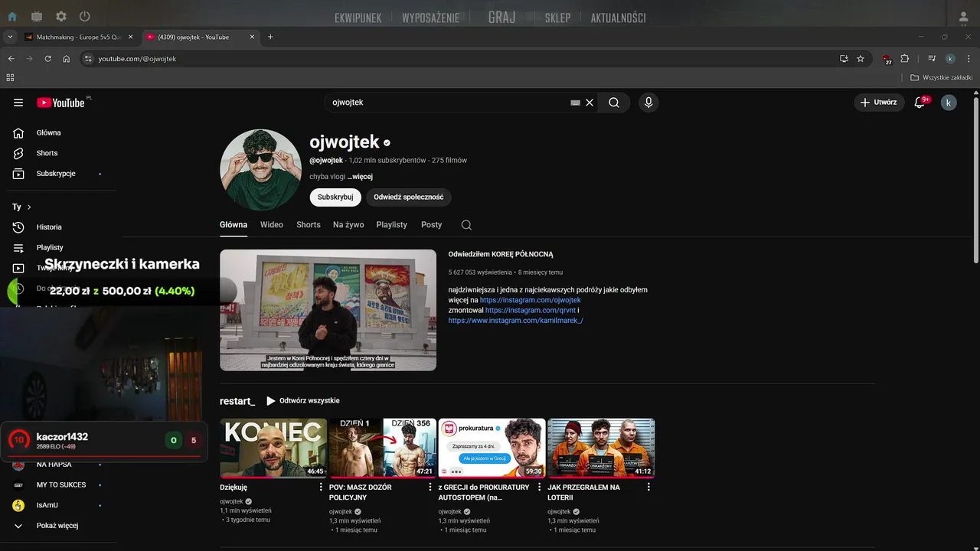Image resolution: width=980 pixels, height=551 pixels.
Task: Start voice search with microphone icon
Action: [648, 103]
